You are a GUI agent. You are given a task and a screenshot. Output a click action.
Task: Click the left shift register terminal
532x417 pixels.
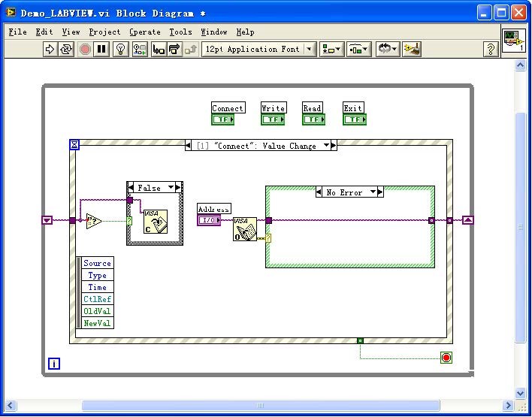click(47, 220)
